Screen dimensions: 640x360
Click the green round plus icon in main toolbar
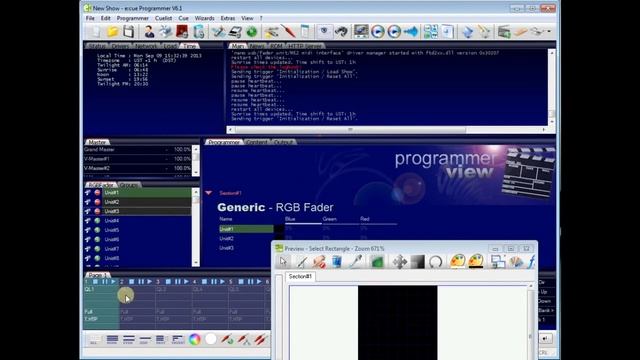252,31
